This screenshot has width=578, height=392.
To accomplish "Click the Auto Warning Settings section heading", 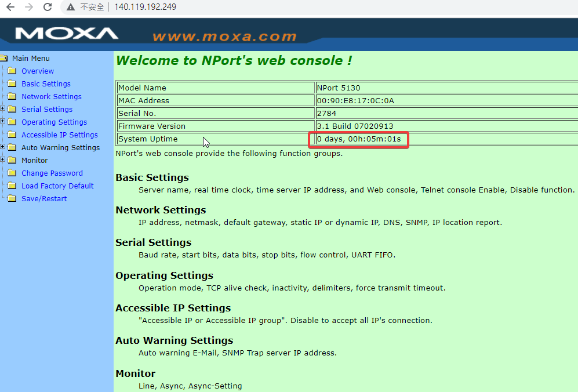I will click(x=175, y=340).
